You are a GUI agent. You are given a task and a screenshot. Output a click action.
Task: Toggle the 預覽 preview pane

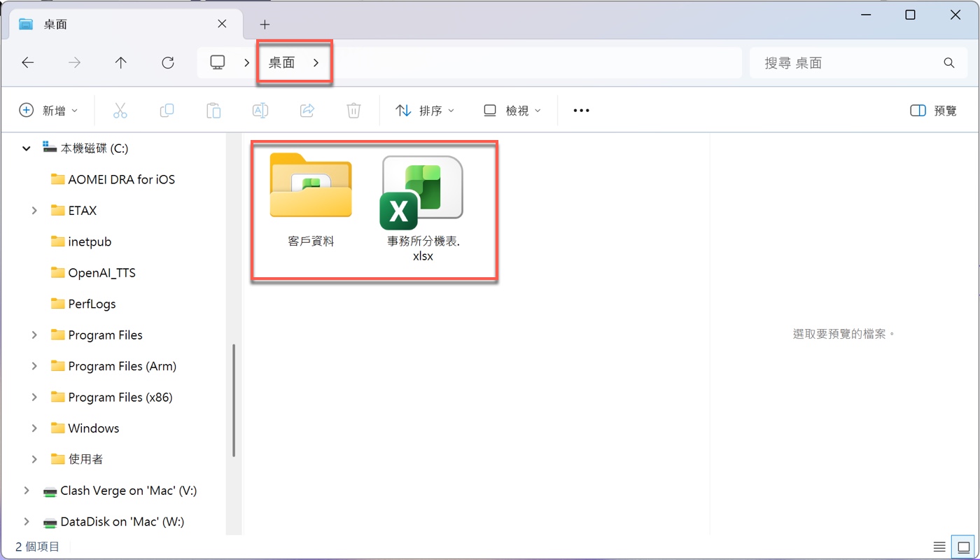(932, 110)
